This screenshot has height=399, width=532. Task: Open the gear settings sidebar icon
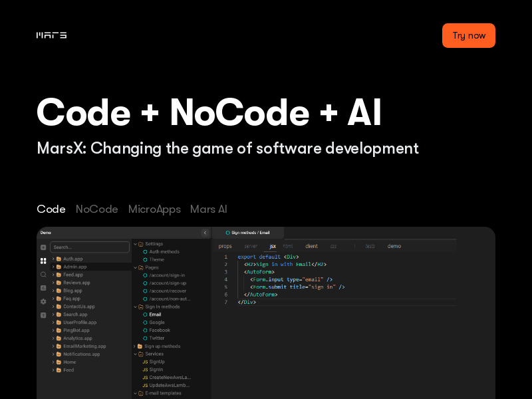click(x=43, y=302)
